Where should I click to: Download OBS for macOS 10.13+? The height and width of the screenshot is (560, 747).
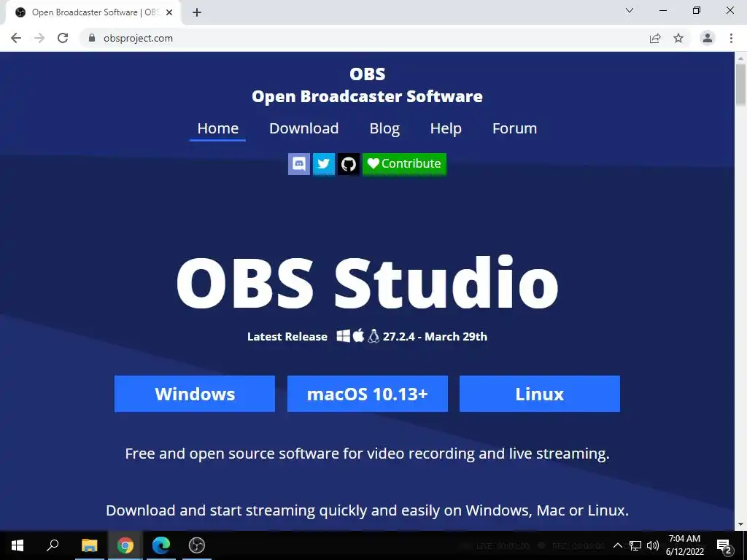[368, 394]
